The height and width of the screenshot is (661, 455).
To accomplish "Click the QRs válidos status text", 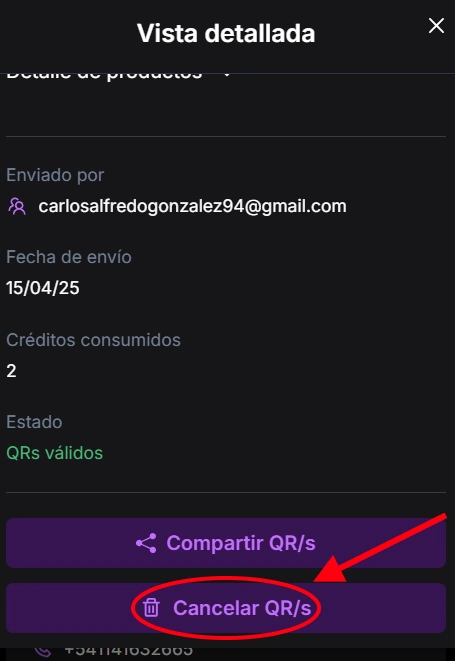I will point(54,453).
